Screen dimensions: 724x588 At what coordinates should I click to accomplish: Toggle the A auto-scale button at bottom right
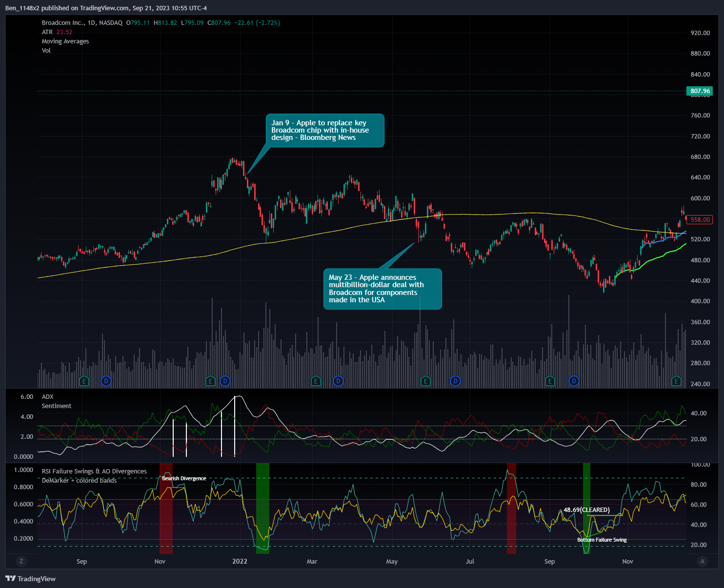click(x=703, y=561)
